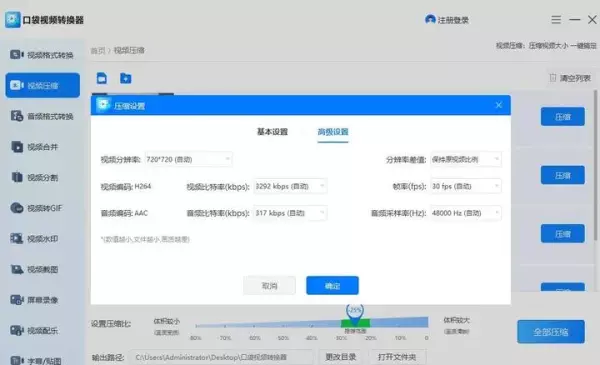Click the second 压缩 button in list
Viewport: 600px width, 365px height.
pos(562,175)
